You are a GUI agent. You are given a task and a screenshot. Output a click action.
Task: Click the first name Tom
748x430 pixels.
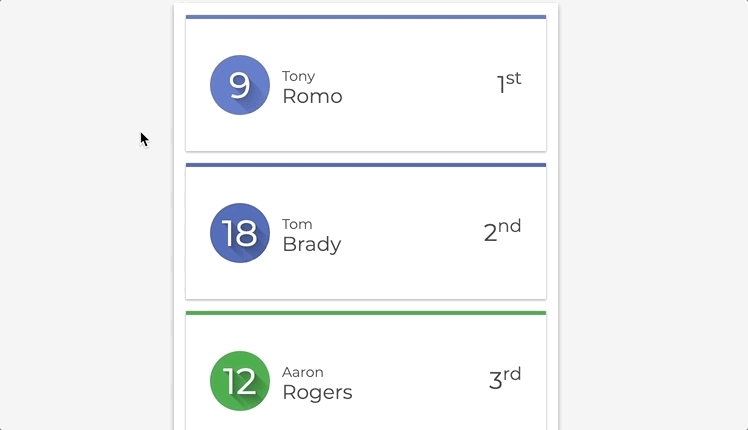click(297, 224)
